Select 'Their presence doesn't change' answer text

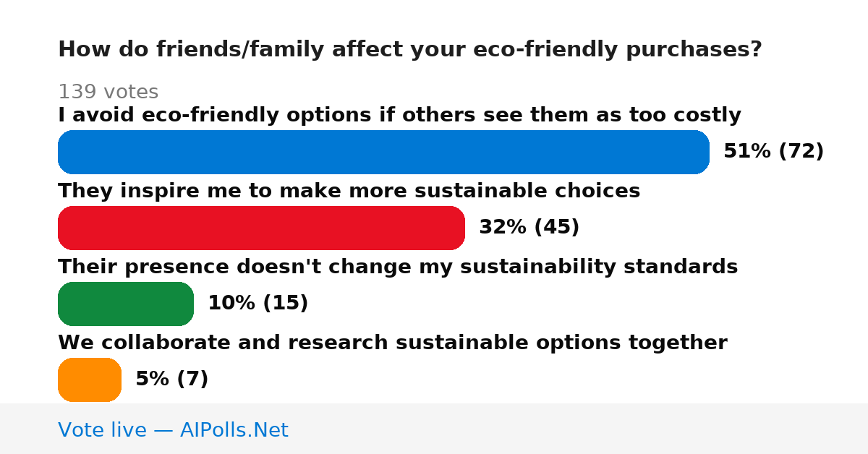[398, 267]
